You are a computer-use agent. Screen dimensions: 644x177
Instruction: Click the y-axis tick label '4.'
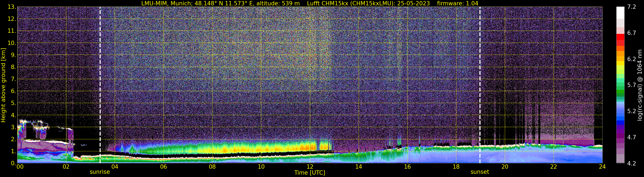click(x=13, y=115)
